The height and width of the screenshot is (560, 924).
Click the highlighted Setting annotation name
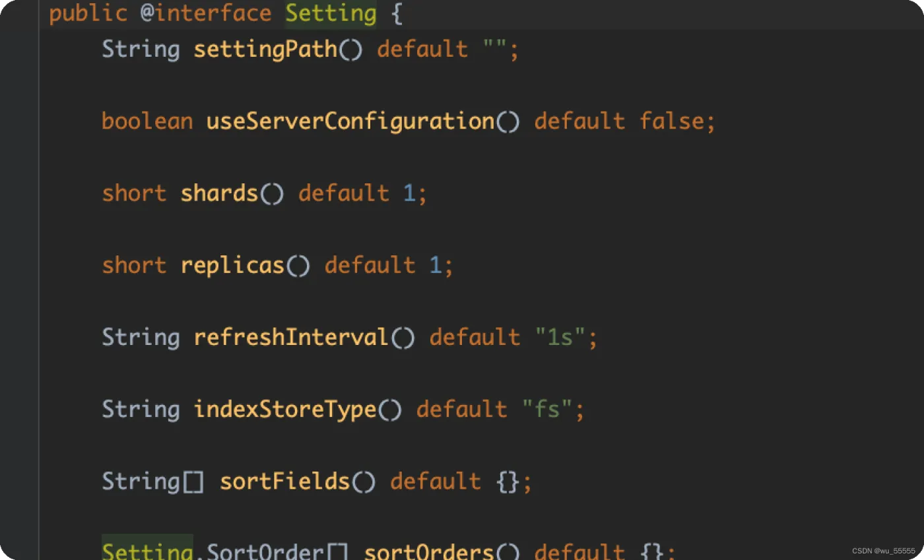click(x=331, y=14)
